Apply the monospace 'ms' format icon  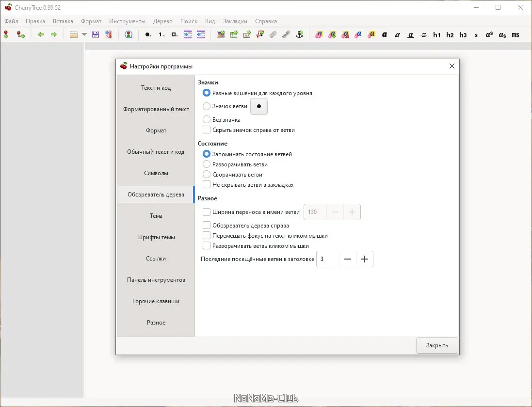[516, 34]
